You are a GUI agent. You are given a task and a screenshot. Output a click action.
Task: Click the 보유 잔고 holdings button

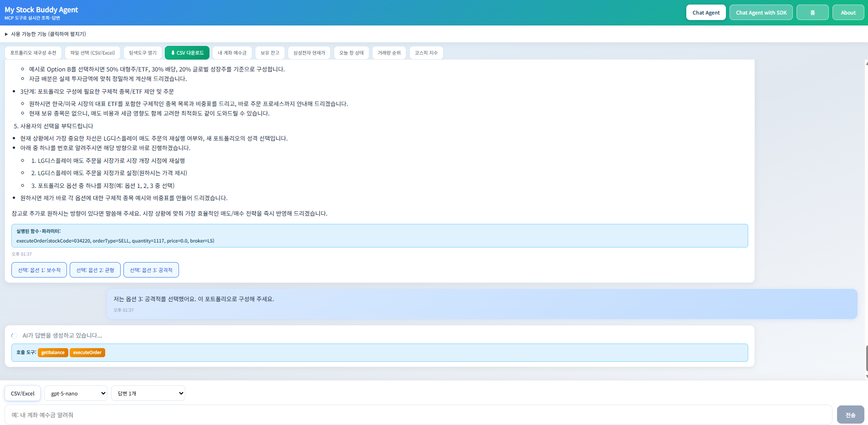[x=270, y=53]
